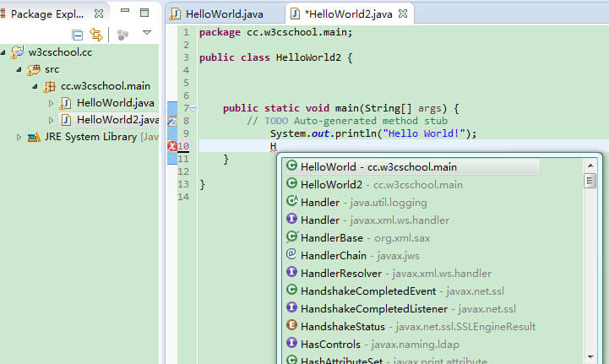Choose HandlerResolver interface suggestion
Image resolution: width=609 pixels, height=364 pixels.
pos(341,272)
